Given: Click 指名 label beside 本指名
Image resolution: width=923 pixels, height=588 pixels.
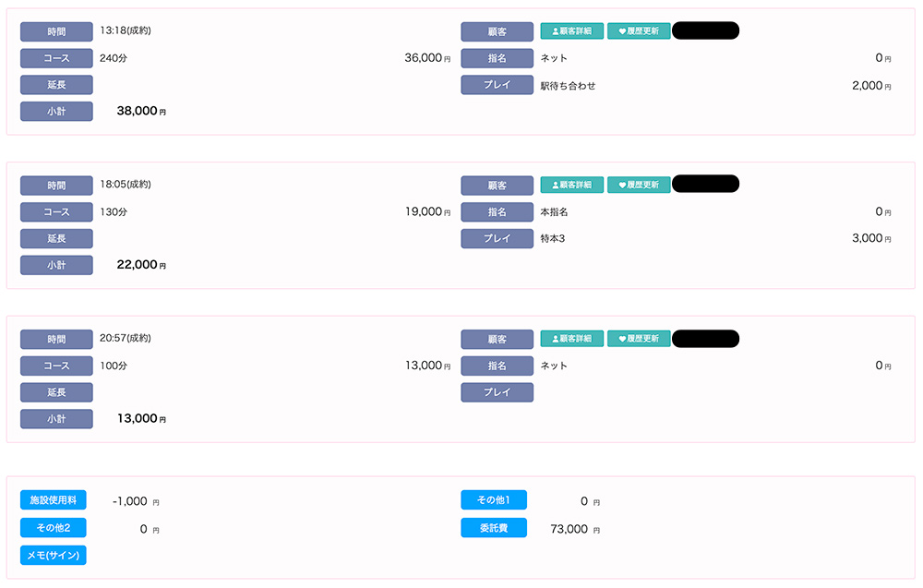Looking at the screenshot, I should click(497, 212).
